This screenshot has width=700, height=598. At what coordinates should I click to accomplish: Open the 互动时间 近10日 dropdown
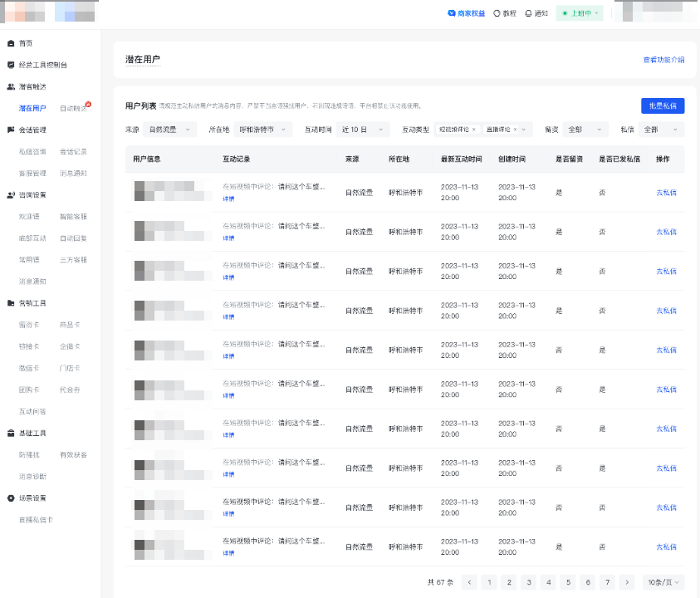(364, 130)
